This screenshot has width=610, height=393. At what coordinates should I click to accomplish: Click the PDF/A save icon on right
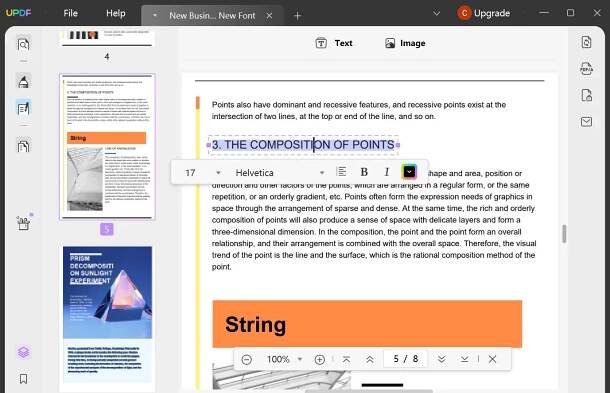tap(586, 68)
